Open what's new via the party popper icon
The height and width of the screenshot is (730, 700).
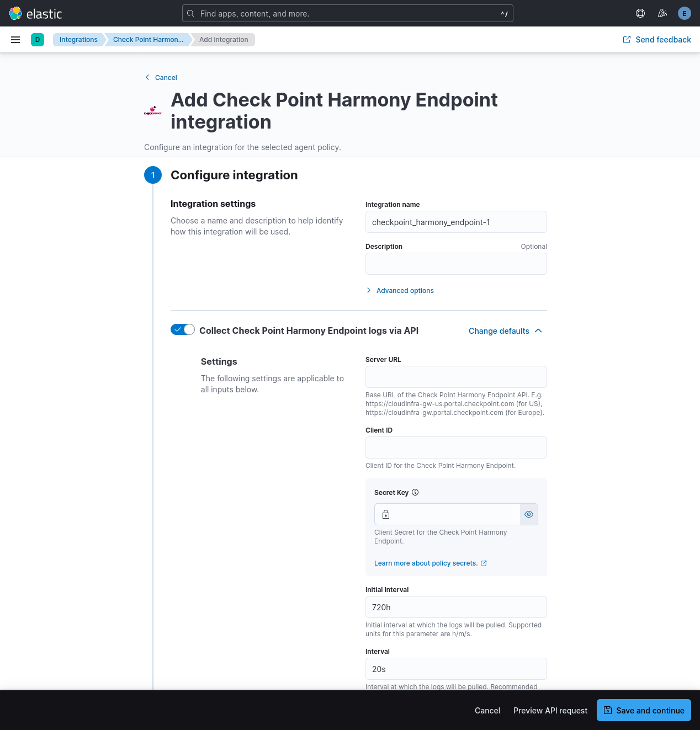click(662, 13)
